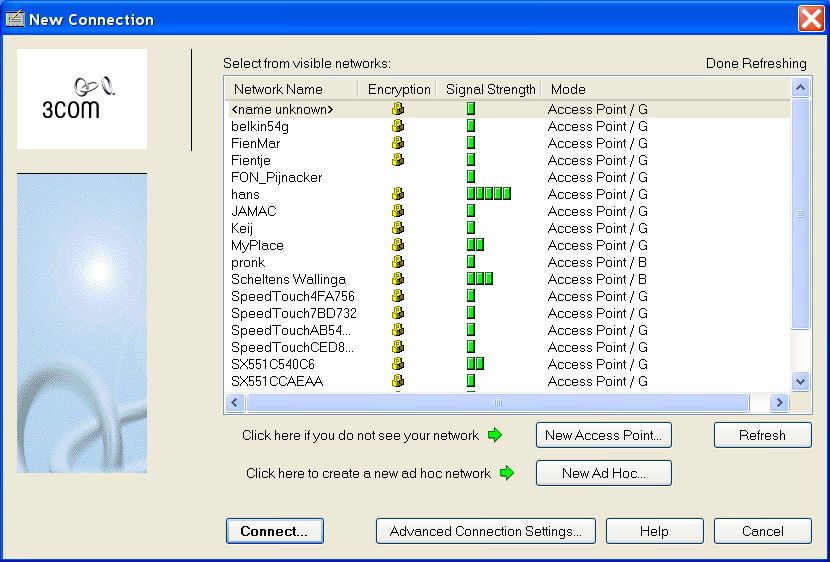The height and width of the screenshot is (562, 830).
Task: Click the lock icon for SpeedTouch4FA756
Action: [398, 296]
